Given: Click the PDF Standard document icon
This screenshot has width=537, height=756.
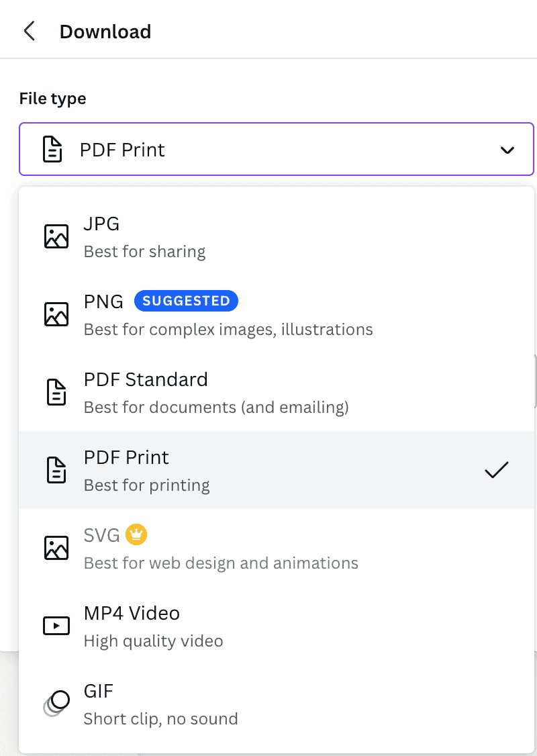Looking at the screenshot, I should click(56, 391).
